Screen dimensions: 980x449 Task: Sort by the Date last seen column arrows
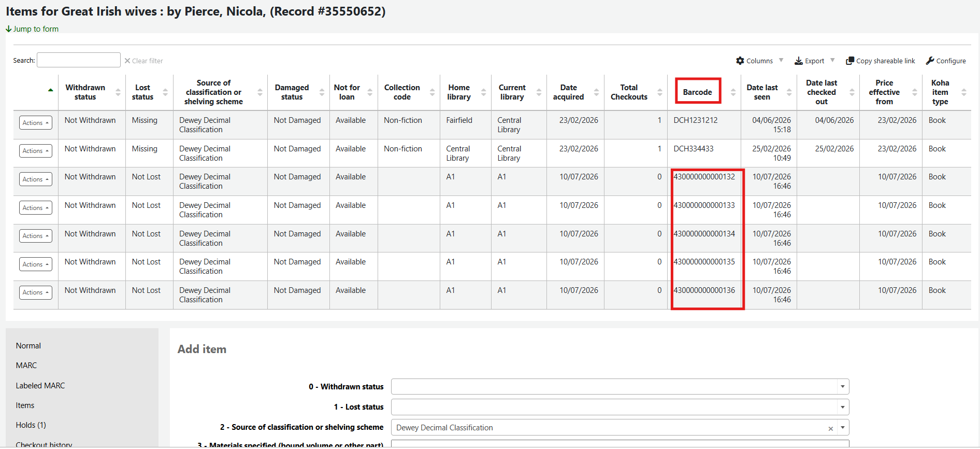[789, 92]
